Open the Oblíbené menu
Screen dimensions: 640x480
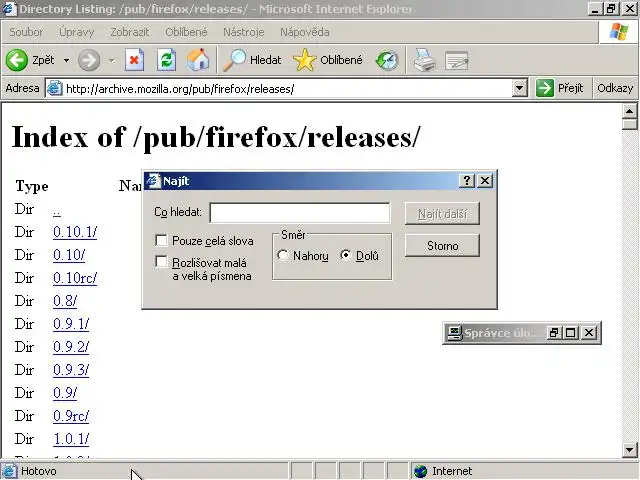tap(186, 32)
